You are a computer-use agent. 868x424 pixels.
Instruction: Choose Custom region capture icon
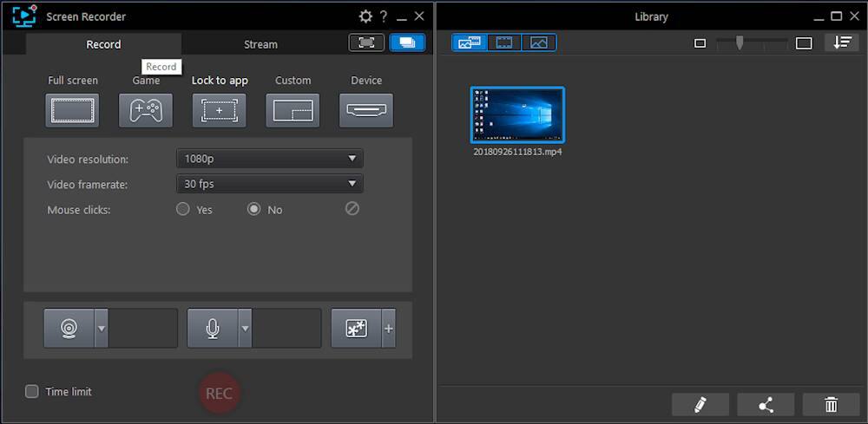pyautogui.click(x=293, y=111)
